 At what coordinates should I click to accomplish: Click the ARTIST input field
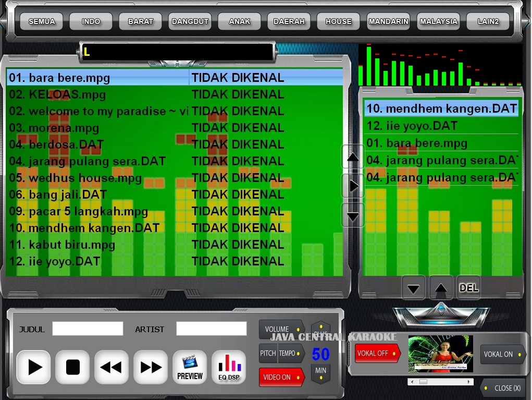point(212,329)
